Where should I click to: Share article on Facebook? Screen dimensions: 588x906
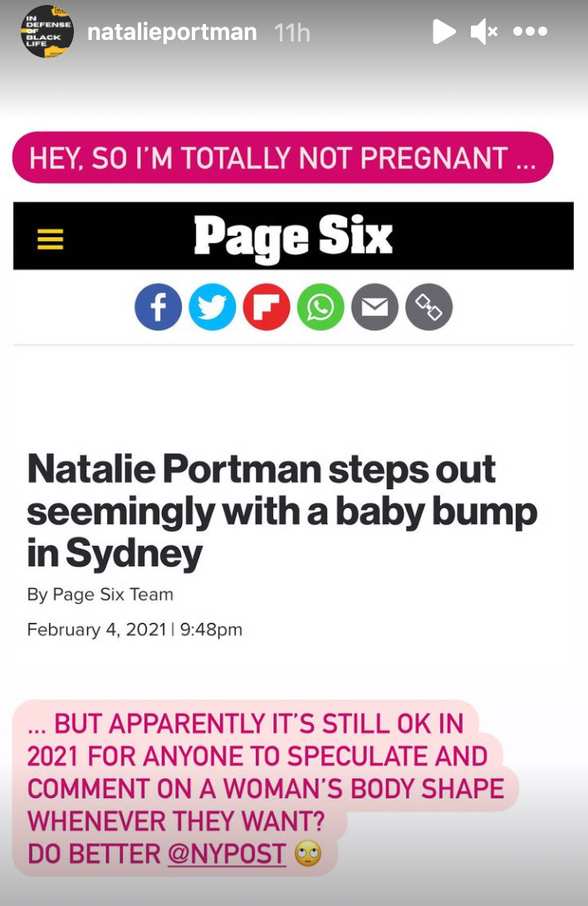pyautogui.click(x=158, y=306)
